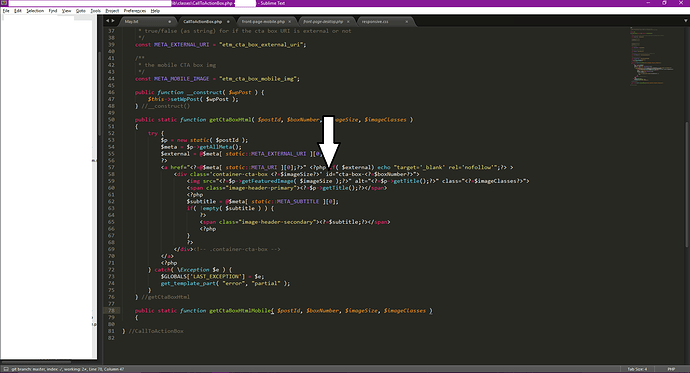Click the side bar toggle icon in the status bar
This screenshot has height=373, width=690.
tap(5, 369)
